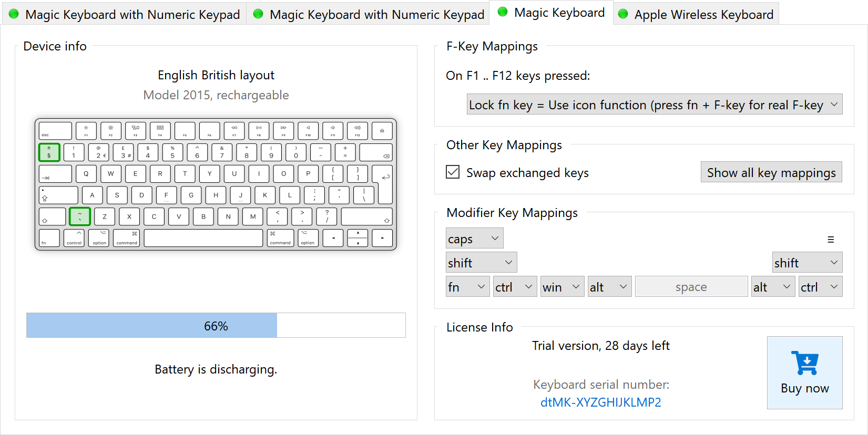
Task: Click the "Keyboard serial number:" label
Action: (601, 385)
